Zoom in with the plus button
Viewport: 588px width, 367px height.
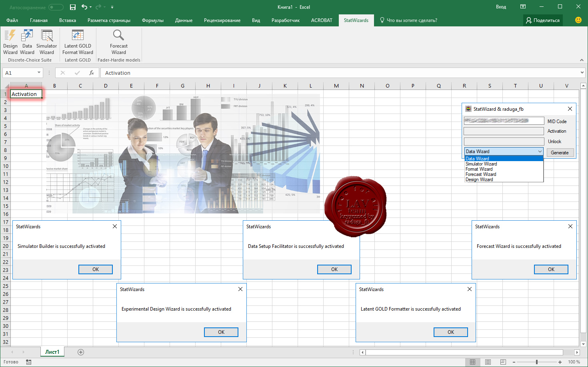pyautogui.click(x=560, y=362)
